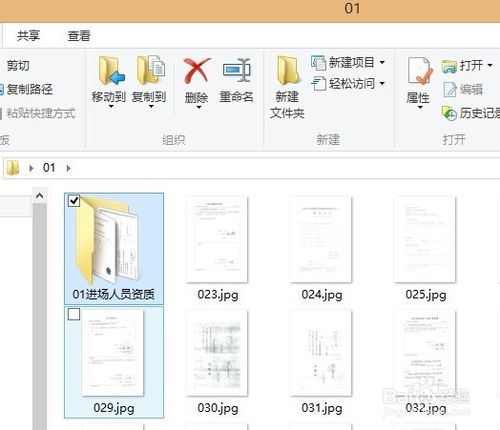This screenshot has height=430, width=500.
Task: Click the red Delete (删除) icon
Action: [197, 70]
